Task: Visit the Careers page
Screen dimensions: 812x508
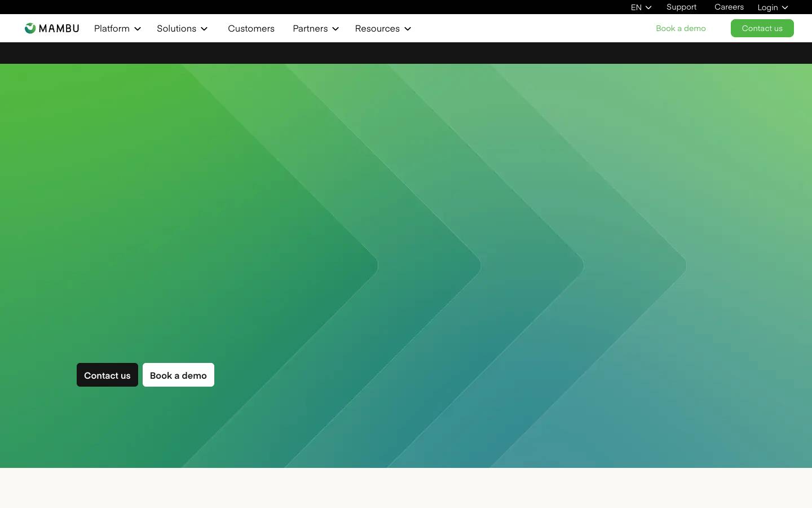Action: coord(729,7)
